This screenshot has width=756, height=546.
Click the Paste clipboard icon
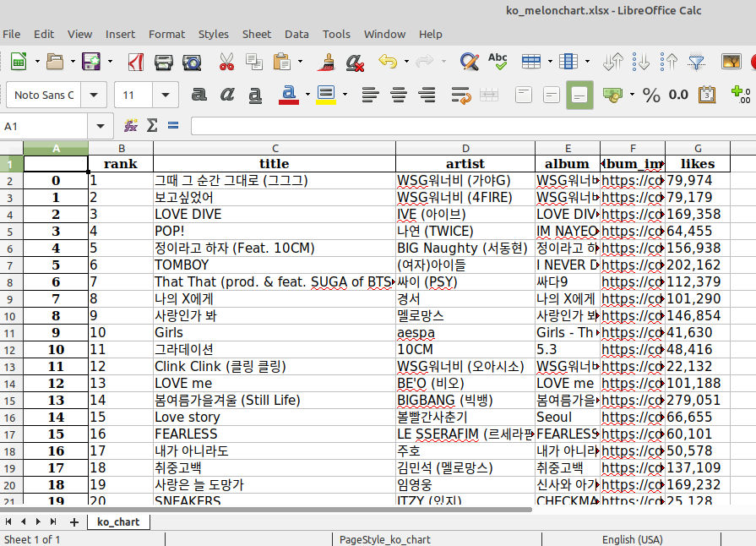point(281,62)
